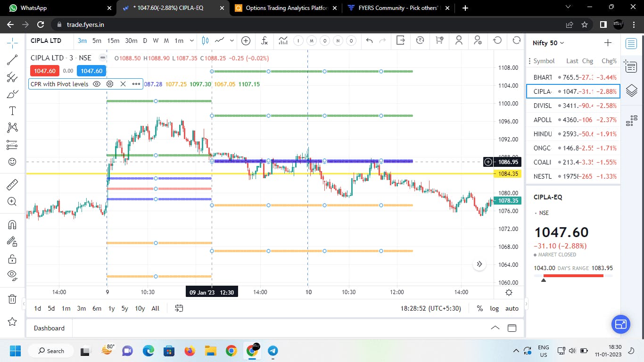Screen dimensions: 644x362
Task: Select the 3m interval
Action: point(82,41)
